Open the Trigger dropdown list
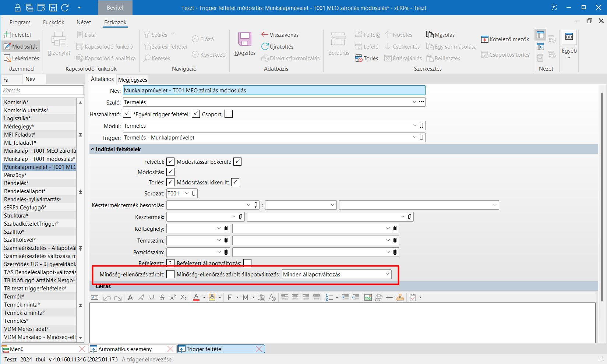 pos(415,137)
